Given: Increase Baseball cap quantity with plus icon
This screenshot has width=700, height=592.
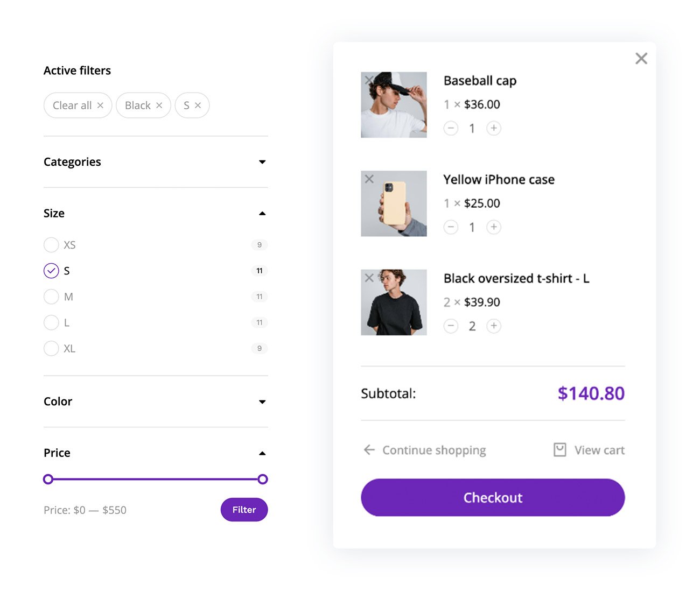Looking at the screenshot, I should click(x=494, y=128).
